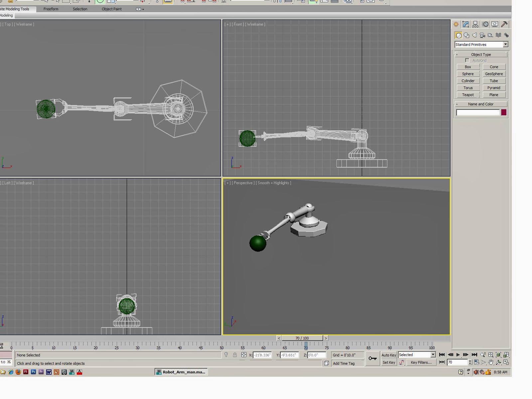This screenshot has height=399, width=532.
Task: Open the Motion command panel tab
Action: pos(485,24)
